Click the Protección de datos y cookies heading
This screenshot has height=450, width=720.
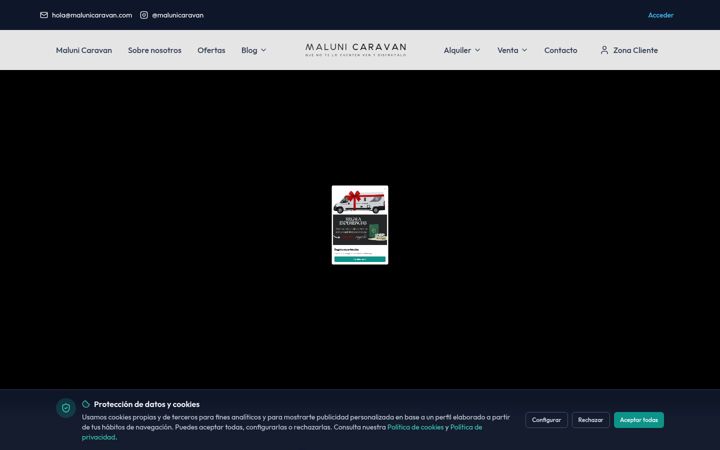[146, 404]
